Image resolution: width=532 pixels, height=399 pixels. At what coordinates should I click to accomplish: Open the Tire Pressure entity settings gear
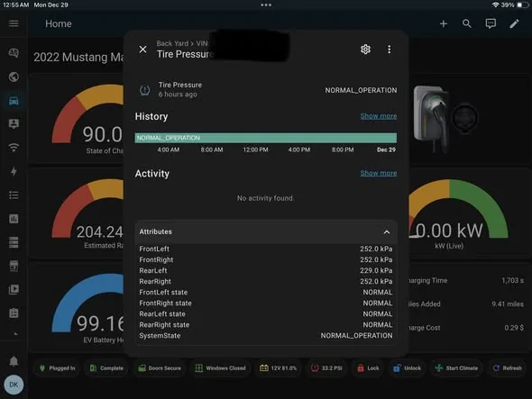click(x=365, y=50)
